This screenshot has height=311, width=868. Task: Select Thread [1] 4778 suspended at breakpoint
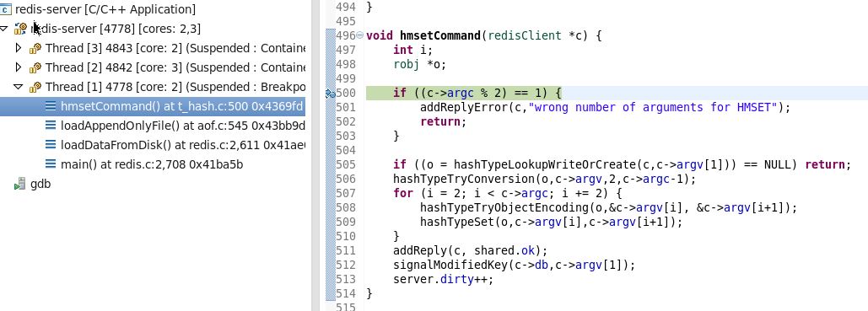[x=175, y=87]
